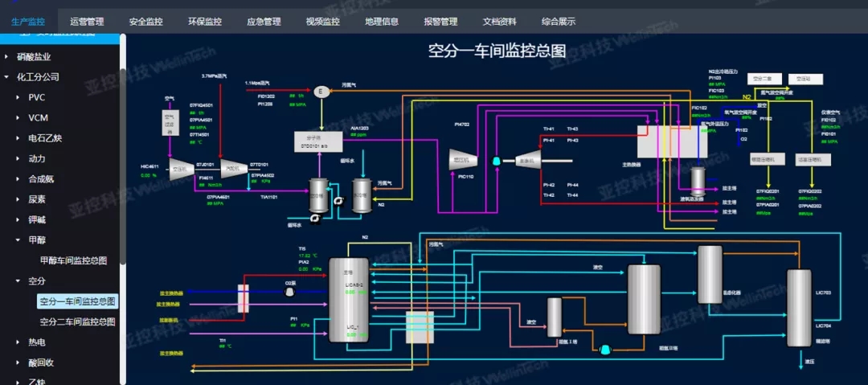Select the 应急管理 tab
Viewport: 868px width, 385px height.
point(264,22)
